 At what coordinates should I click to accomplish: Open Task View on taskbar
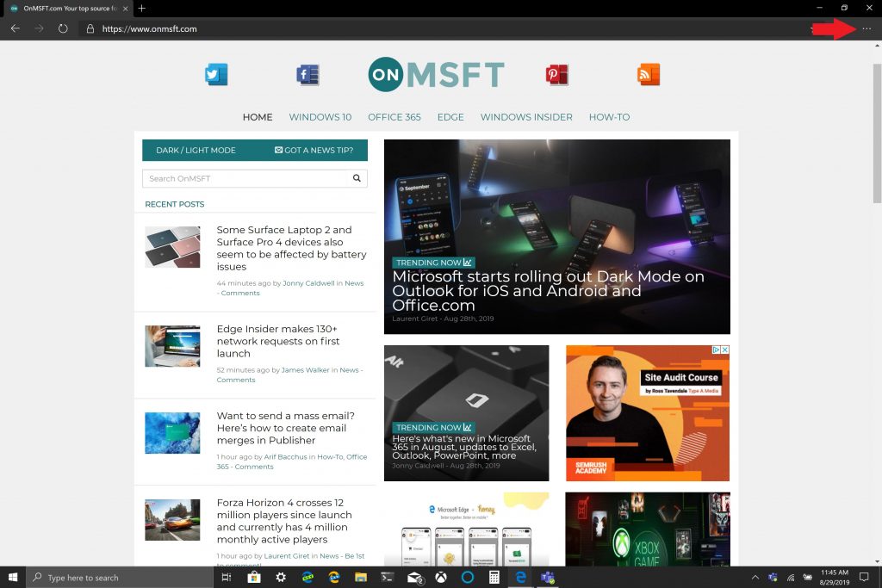tap(227, 578)
